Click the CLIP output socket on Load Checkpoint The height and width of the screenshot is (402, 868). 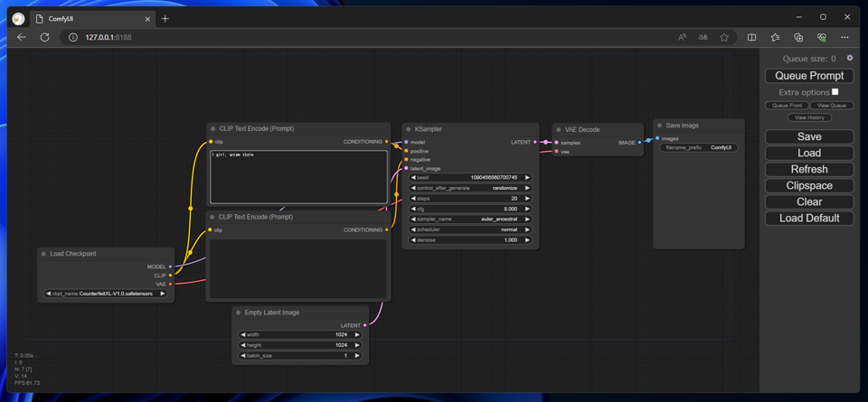170,275
